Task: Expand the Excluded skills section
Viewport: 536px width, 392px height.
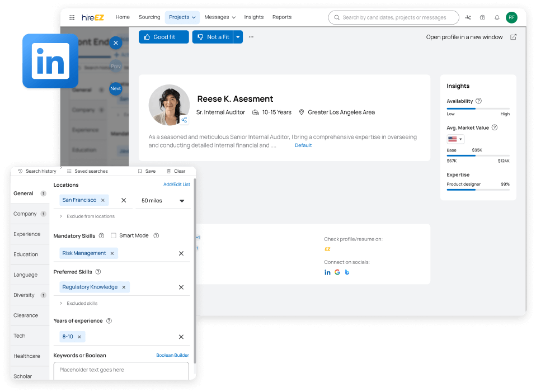Action: pos(61,304)
